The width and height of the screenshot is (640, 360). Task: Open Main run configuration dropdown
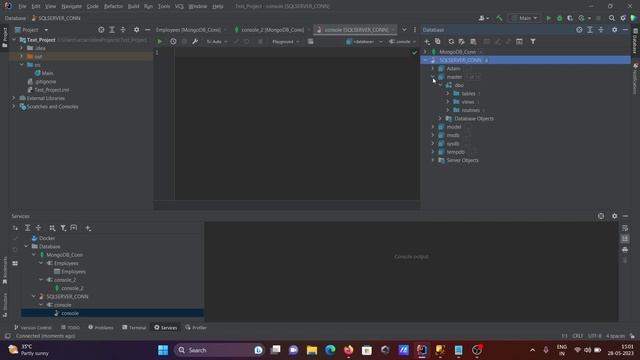tap(524, 18)
